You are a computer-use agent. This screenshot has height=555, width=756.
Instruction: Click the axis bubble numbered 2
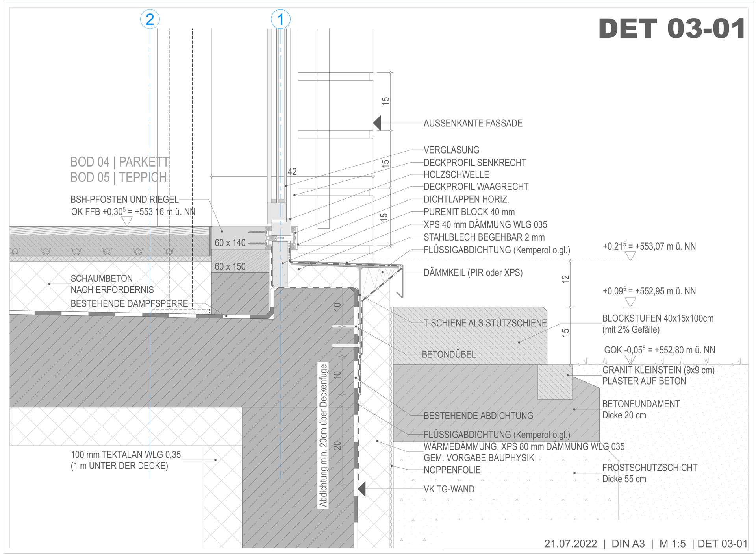[x=150, y=19]
